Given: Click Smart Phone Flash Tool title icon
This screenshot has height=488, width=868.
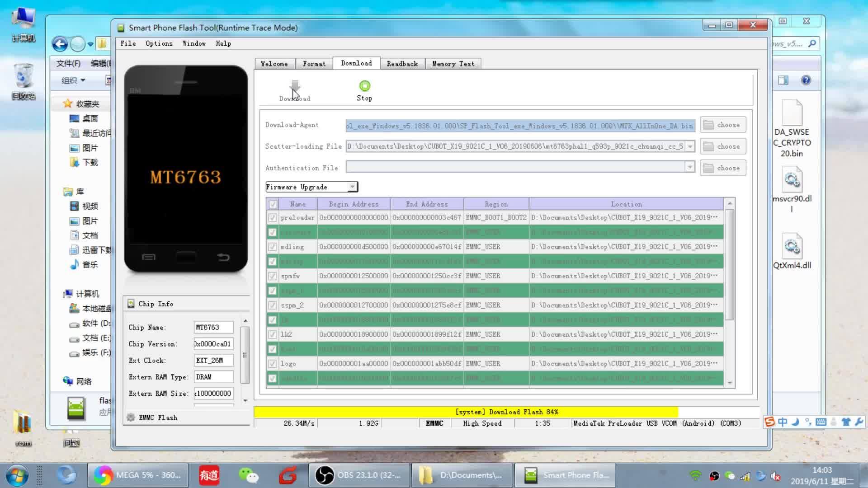Looking at the screenshot, I should pyautogui.click(x=121, y=28).
